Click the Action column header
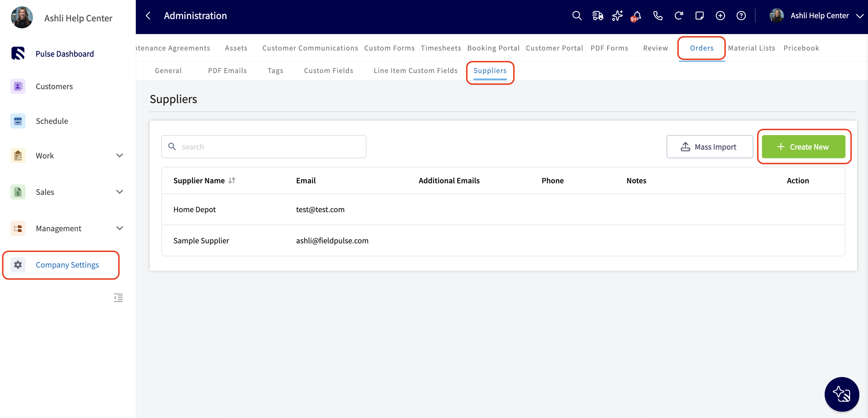 (x=797, y=180)
